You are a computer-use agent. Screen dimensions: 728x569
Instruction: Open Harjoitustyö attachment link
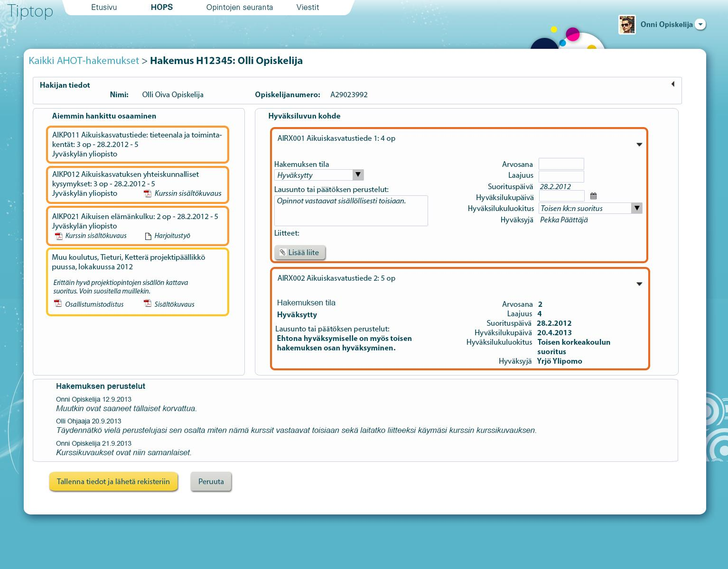click(172, 236)
